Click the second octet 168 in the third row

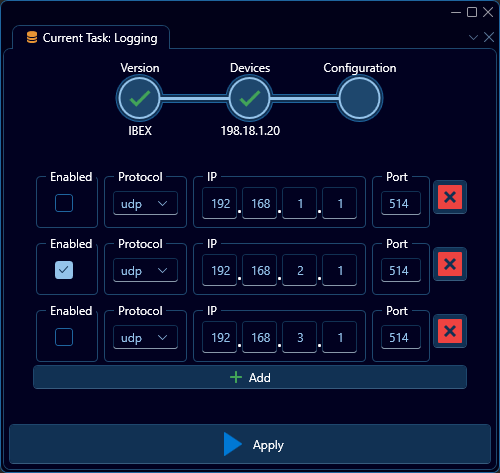[260, 337]
